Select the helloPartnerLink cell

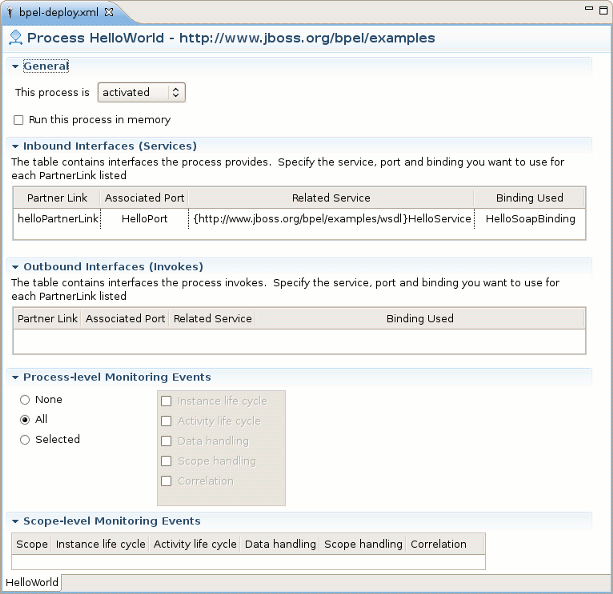coord(57,219)
